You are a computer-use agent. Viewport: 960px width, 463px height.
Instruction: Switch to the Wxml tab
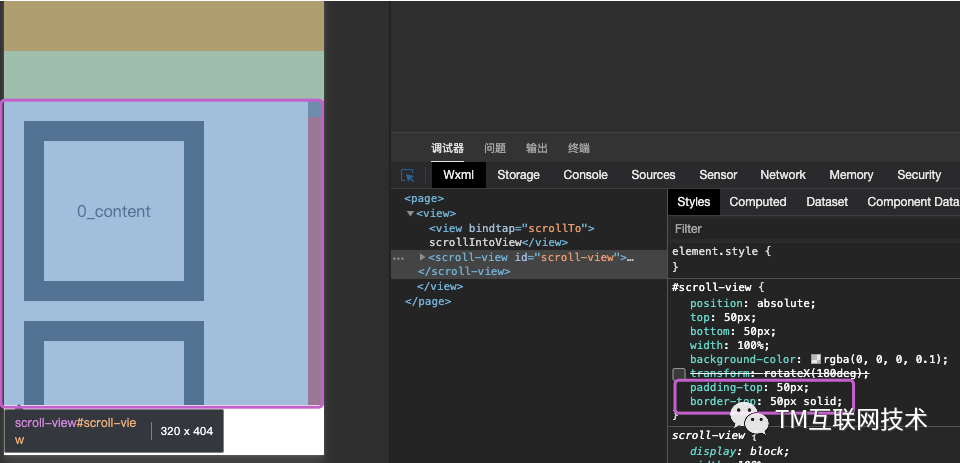[x=459, y=175]
